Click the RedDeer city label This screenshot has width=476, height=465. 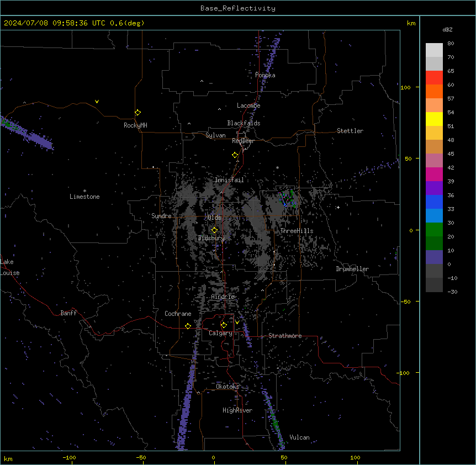coord(243,141)
